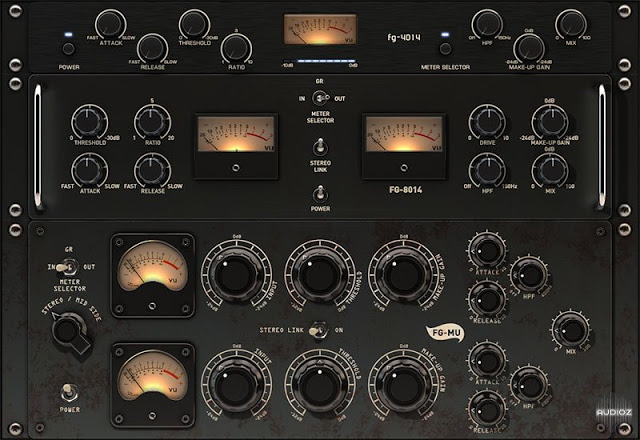Click the FG-MU lower channel Attack knob
This screenshot has width=640, height=440.
coord(487,361)
